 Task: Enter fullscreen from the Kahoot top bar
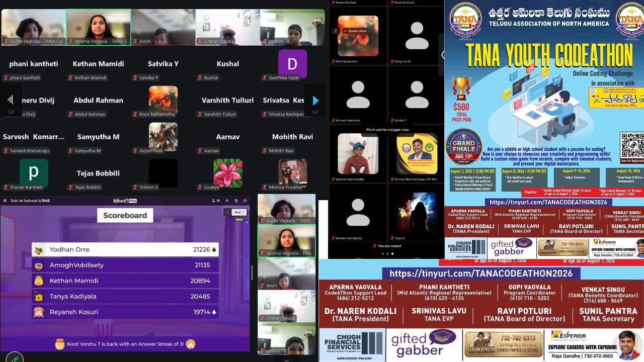coord(245,200)
